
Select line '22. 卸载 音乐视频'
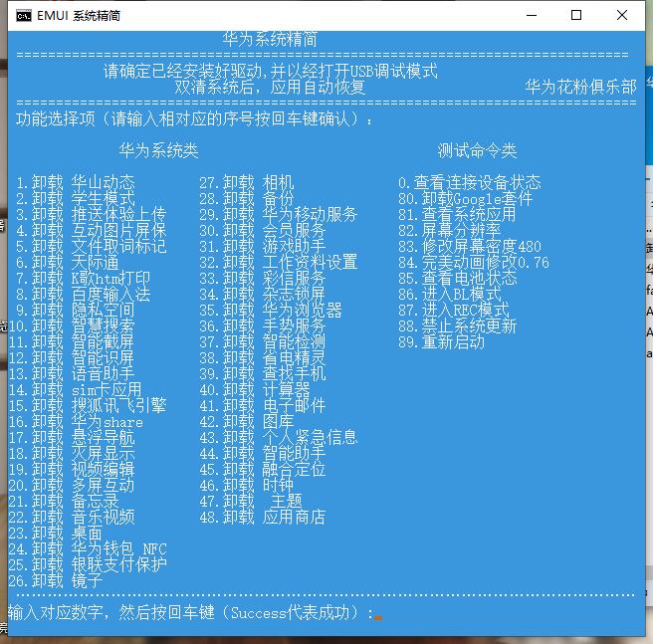[72, 518]
